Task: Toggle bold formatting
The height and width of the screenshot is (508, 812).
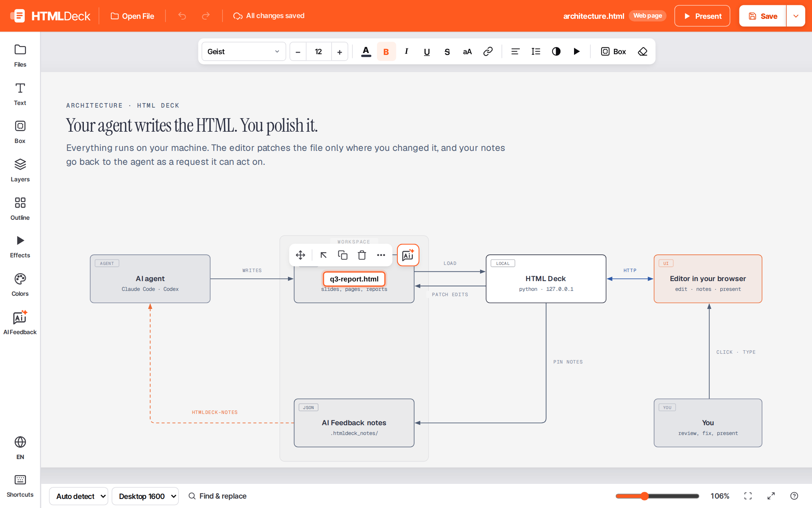Action: [x=386, y=52]
